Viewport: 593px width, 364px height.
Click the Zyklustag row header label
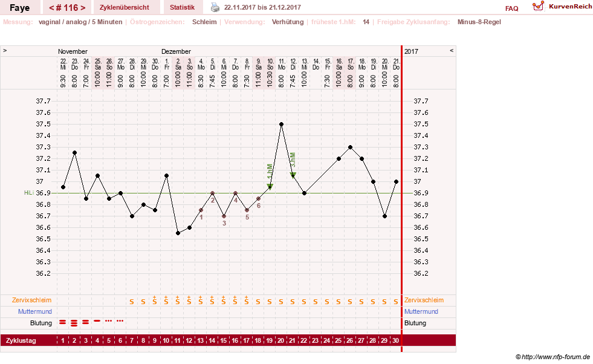coord(21,340)
